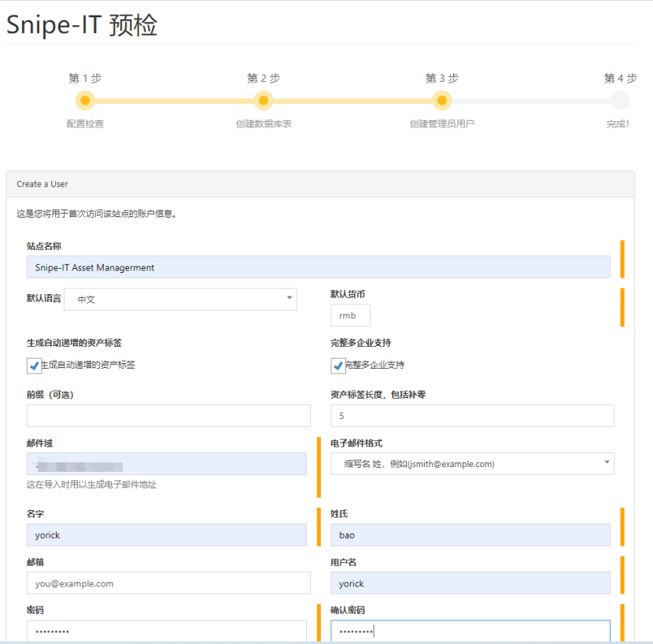Focus the 站点名称 field
This screenshot has height=644, width=653.
click(x=318, y=267)
